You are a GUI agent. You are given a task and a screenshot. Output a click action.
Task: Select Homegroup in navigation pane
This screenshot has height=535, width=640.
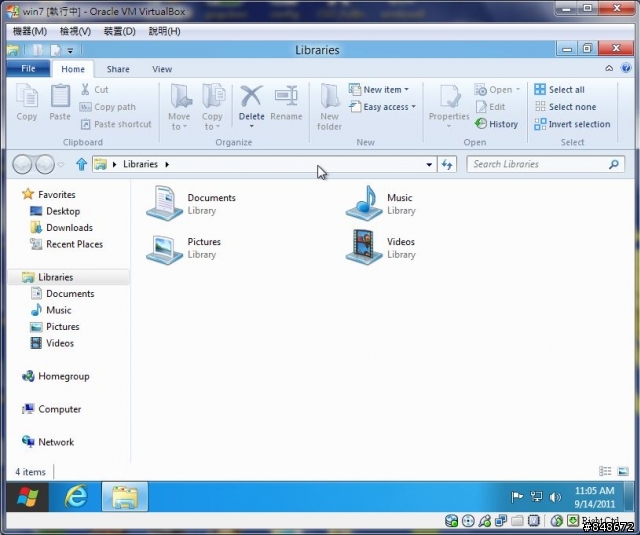(x=56, y=376)
